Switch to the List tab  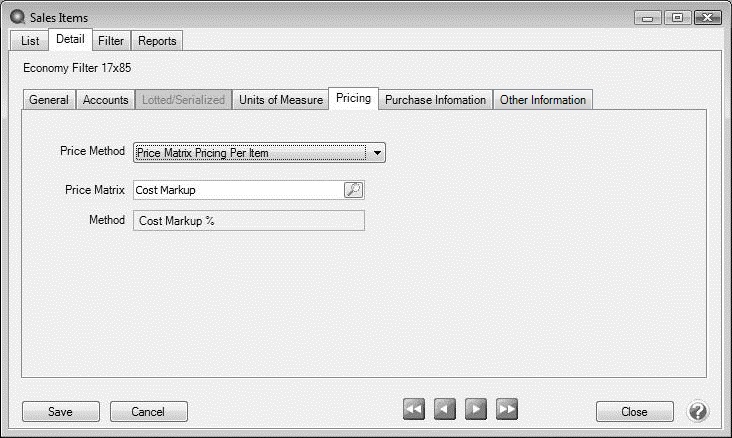tap(30, 41)
